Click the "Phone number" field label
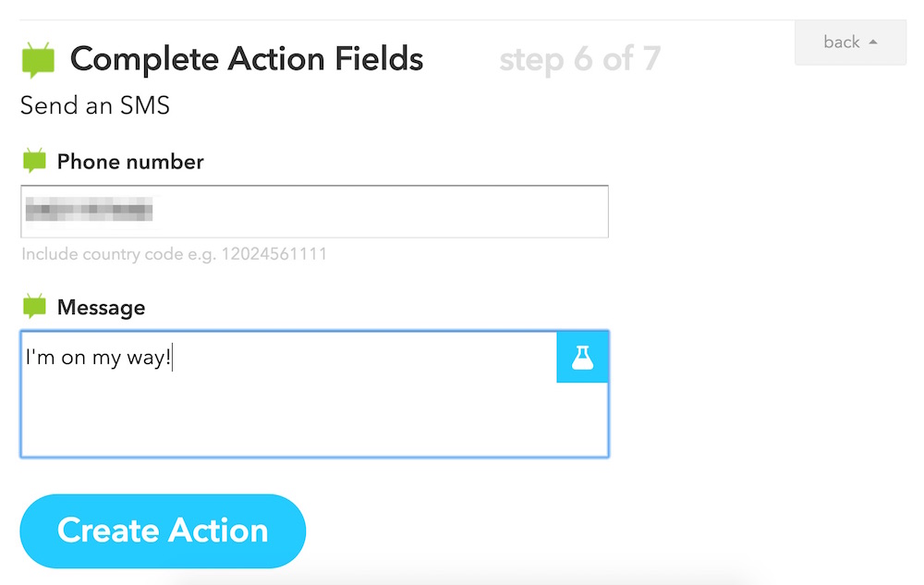 [x=130, y=162]
